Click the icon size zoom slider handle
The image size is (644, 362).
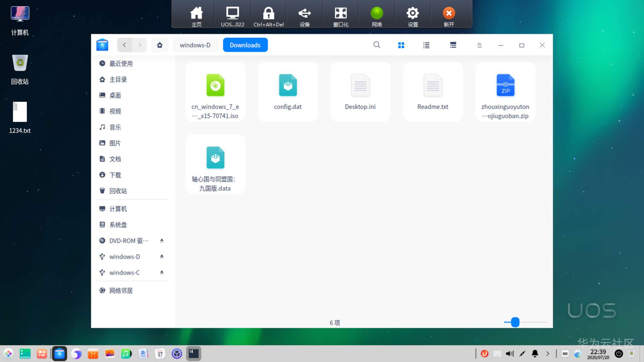point(515,322)
